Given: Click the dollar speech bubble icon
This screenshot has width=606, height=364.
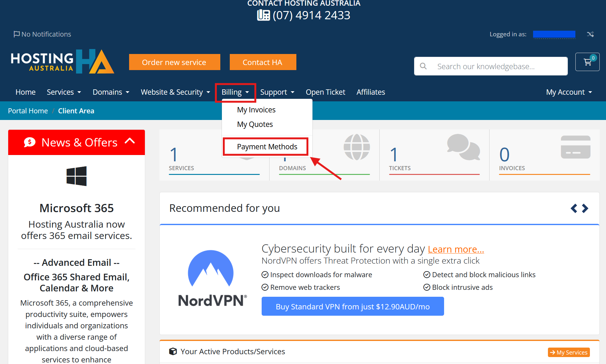Looking at the screenshot, I should tap(30, 142).
